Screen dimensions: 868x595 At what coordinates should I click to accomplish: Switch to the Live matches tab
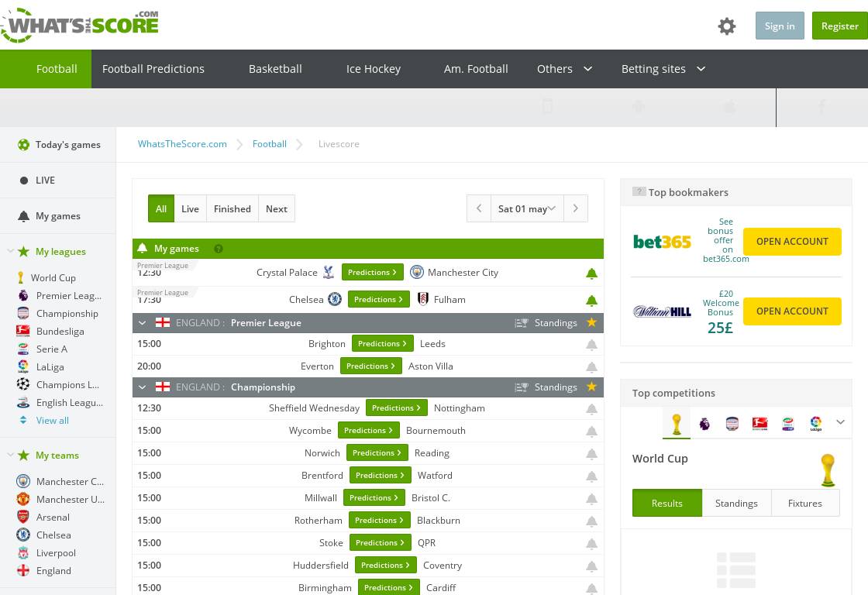[x=190, y=208]
